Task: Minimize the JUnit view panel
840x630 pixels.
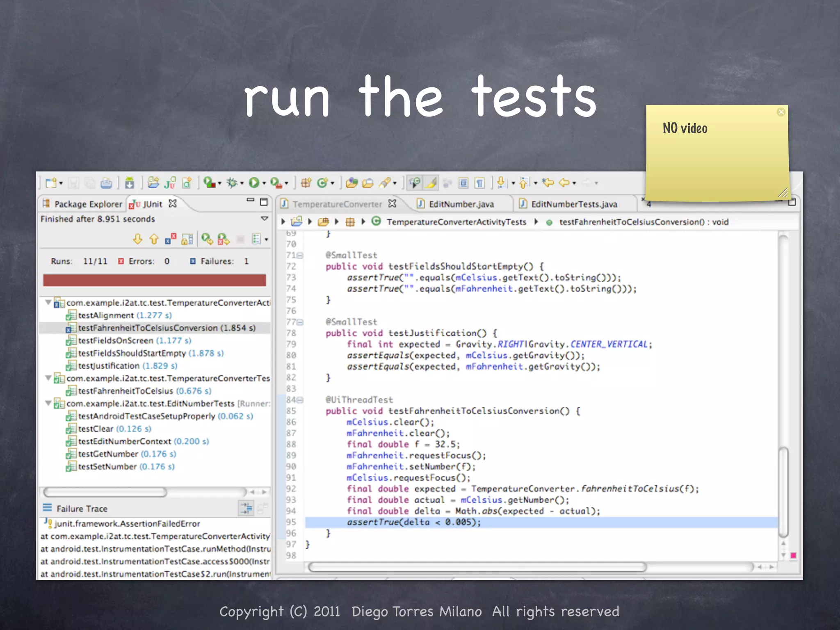Action: [x=250, y=200]
